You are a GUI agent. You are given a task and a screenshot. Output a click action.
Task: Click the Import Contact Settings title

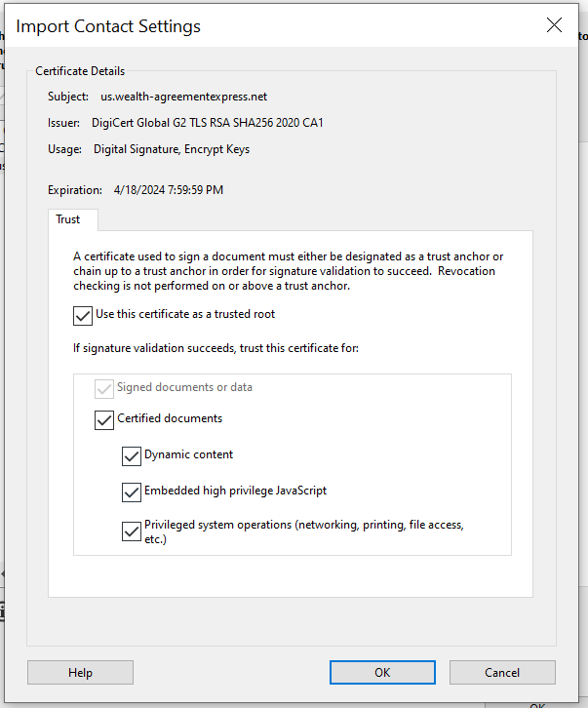[x=108, y=26]
